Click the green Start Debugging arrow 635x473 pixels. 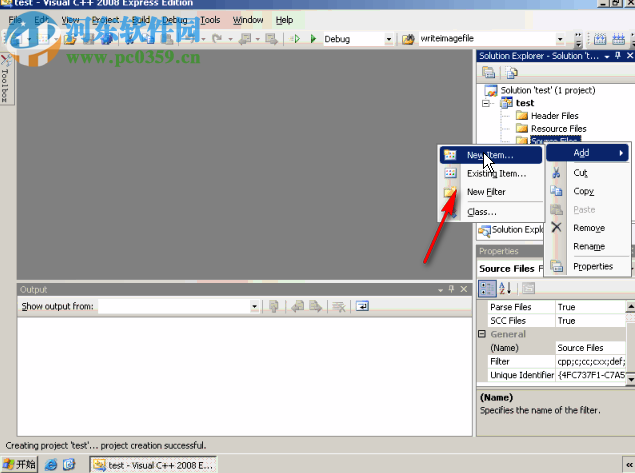[x=313, y=39]
